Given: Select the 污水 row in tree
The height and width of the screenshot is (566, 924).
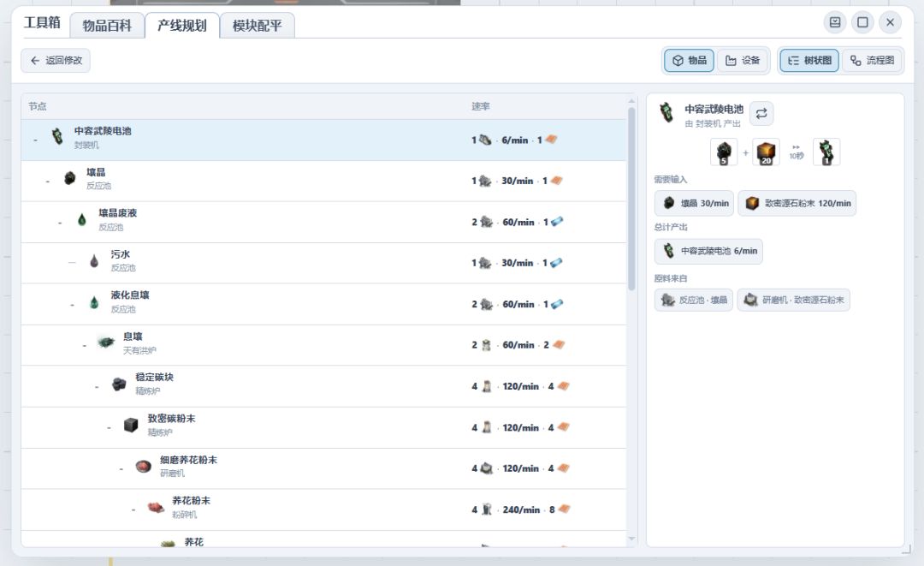Looking at the screenshot, I should 323,263.
